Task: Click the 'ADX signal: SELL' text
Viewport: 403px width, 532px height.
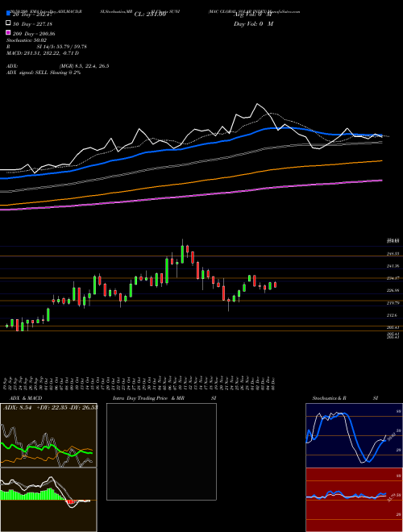Action: tap(27, 73)
